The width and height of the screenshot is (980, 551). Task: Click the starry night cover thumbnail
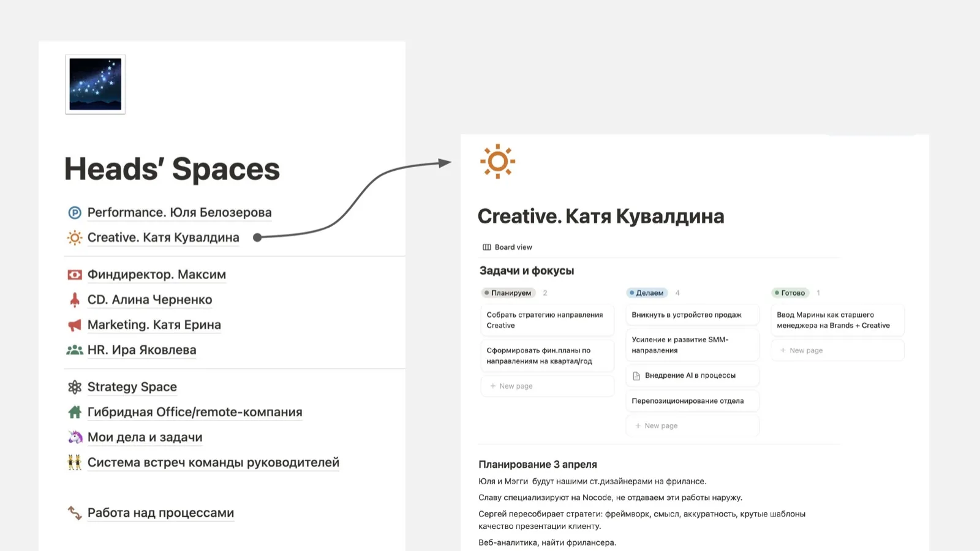coord(96,84)
